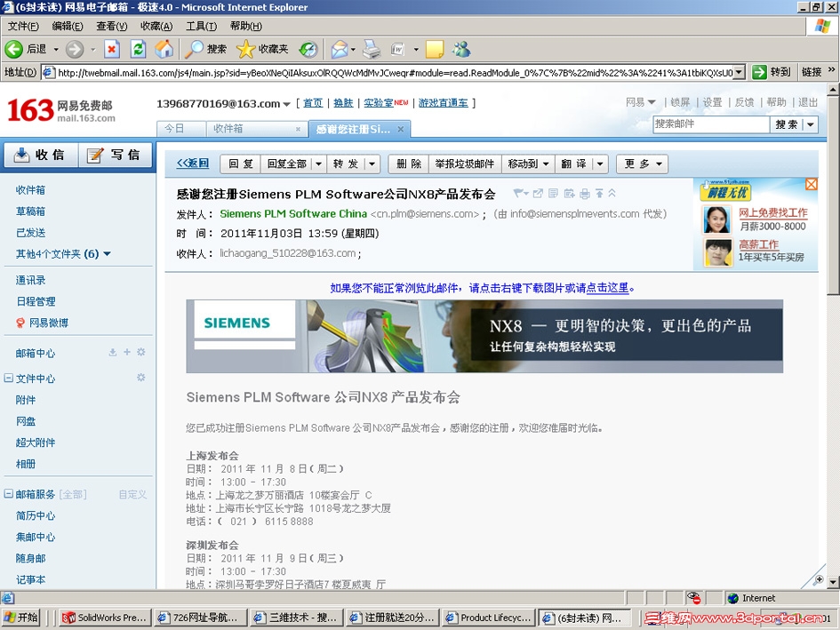
Task: Go back via <<返回 link
Action: [192, 163]
